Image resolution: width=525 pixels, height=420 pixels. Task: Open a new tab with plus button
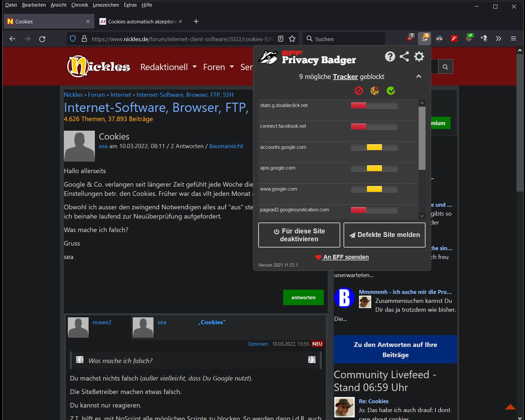(x=196, y=21)
